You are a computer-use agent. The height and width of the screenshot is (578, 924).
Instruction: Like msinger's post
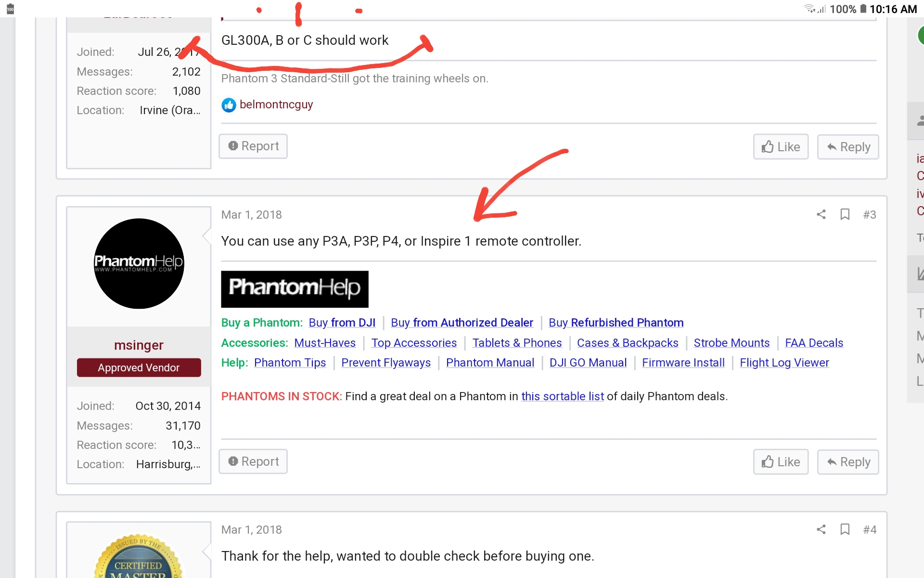click(781, 462)
